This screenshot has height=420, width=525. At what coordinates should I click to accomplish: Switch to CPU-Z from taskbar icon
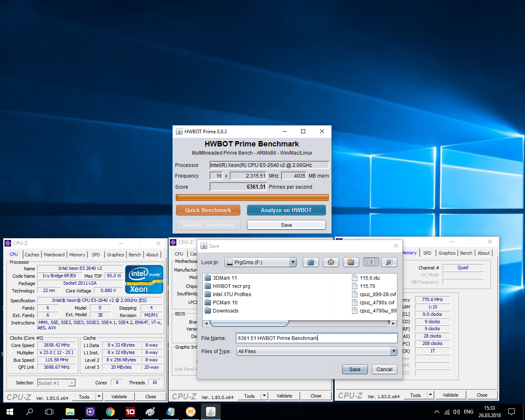point(90,412)
